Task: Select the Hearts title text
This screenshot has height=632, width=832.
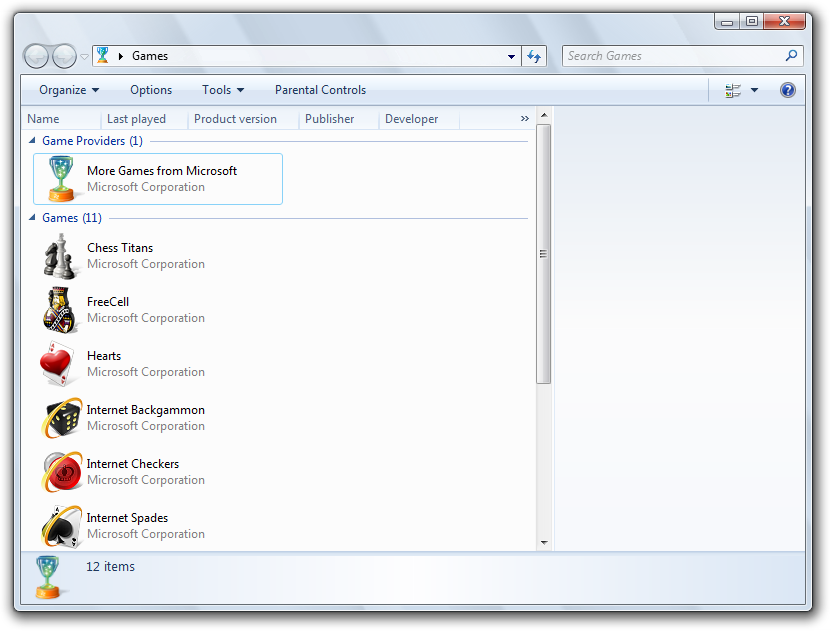Action: tap(104, 356)
